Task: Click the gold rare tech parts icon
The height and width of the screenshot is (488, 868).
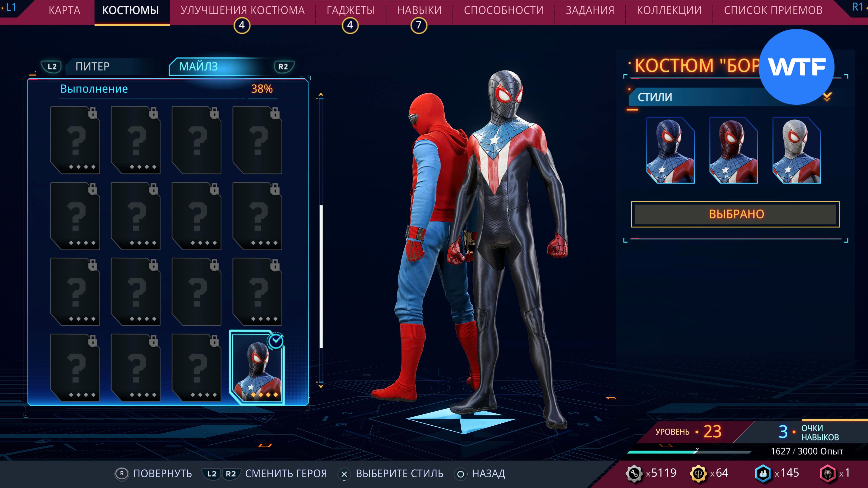Action: (x=698, y=473)
